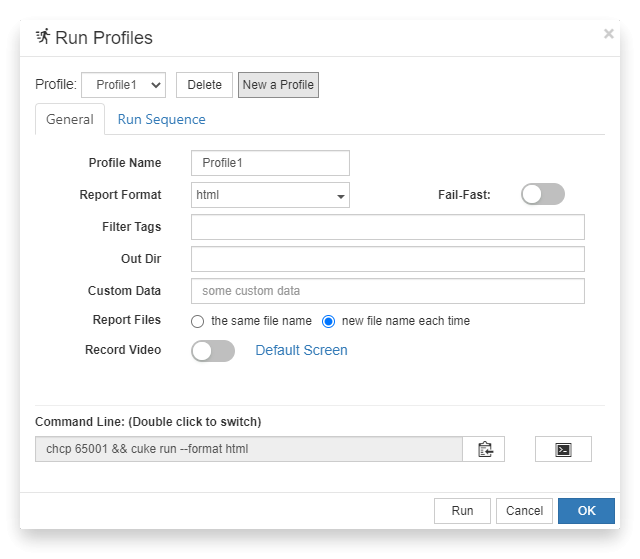The image size is (640, 559).
Task: Select 'new file name each time' option
Action: pyautogui.click(x=328, y=322)
